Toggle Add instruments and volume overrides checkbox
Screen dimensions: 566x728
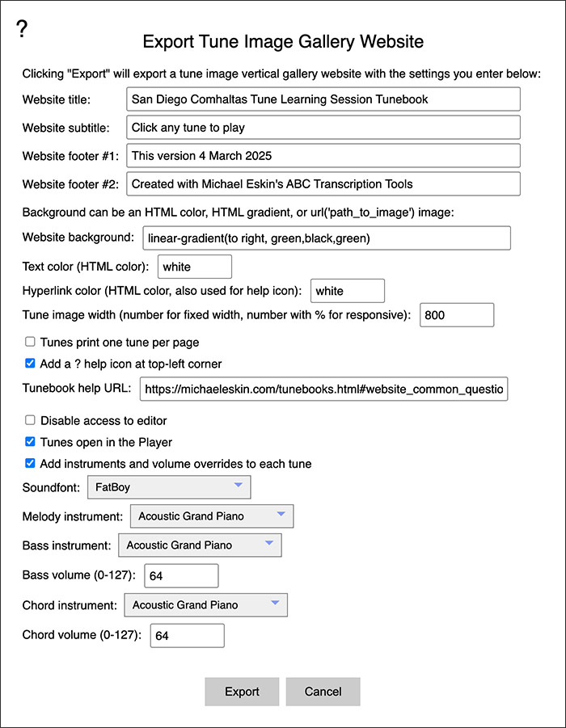30,463
